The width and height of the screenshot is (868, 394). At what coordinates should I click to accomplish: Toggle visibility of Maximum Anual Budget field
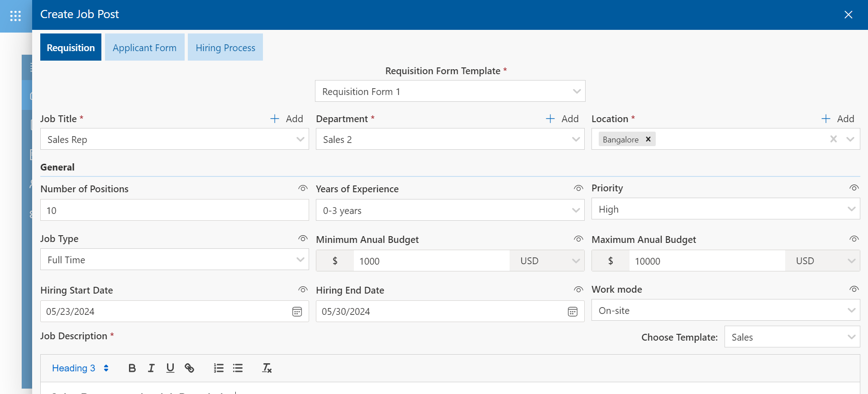click(x=854, y=239)
